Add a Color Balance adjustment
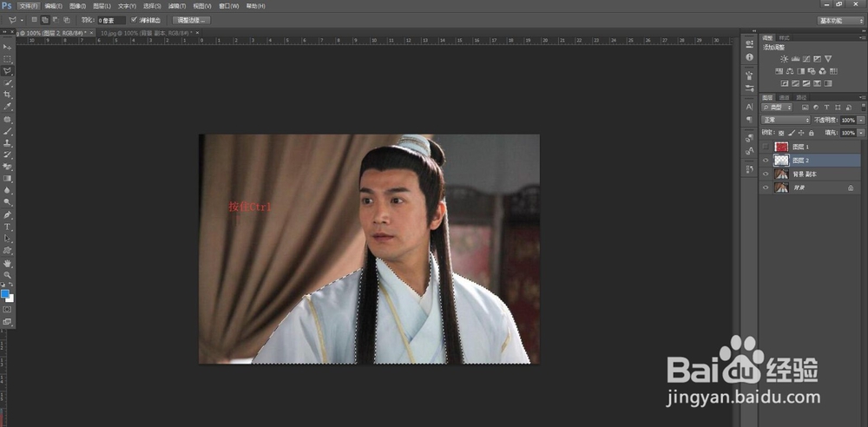 (789, 71)
